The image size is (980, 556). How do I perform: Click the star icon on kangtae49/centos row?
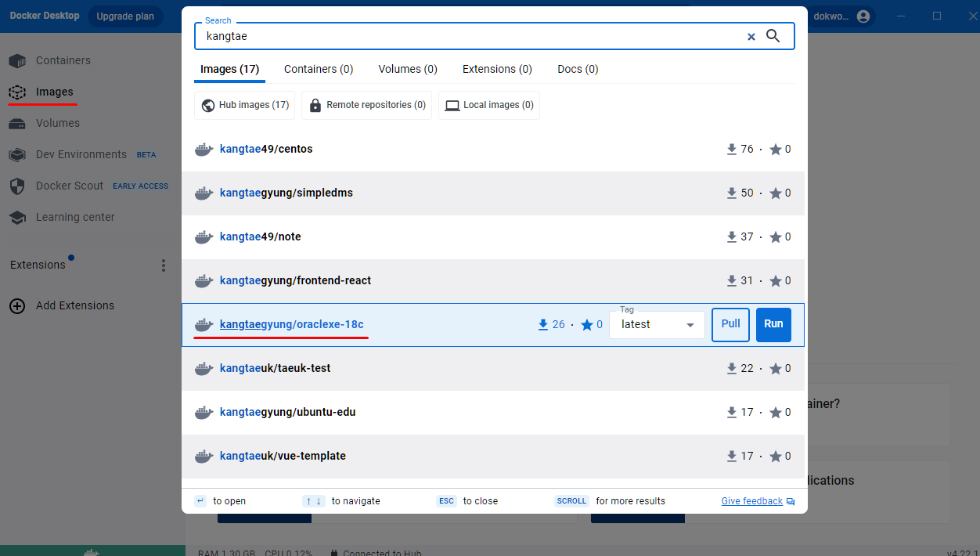click(x=775, y=149)
